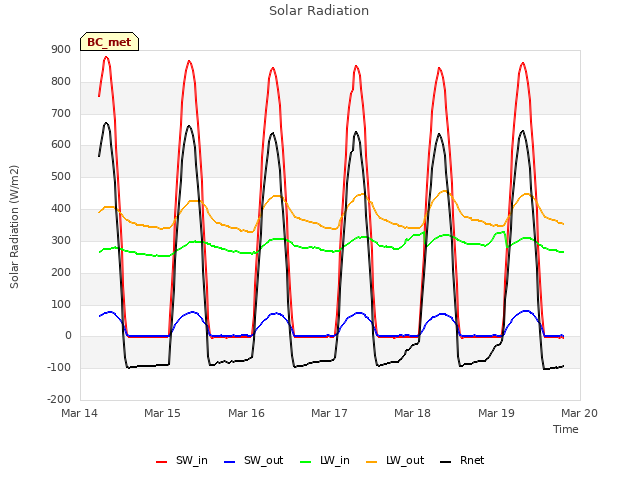Click the 0 y-axis tick label
Viewport: 640px width, 480px height.
pos(68,336)
